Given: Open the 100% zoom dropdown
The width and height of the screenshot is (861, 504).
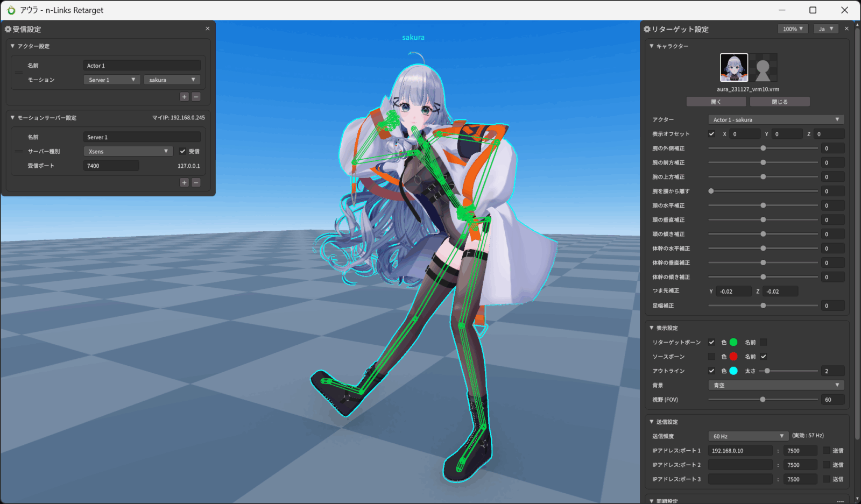Looking at the screenshot, I should coord(793,29).
